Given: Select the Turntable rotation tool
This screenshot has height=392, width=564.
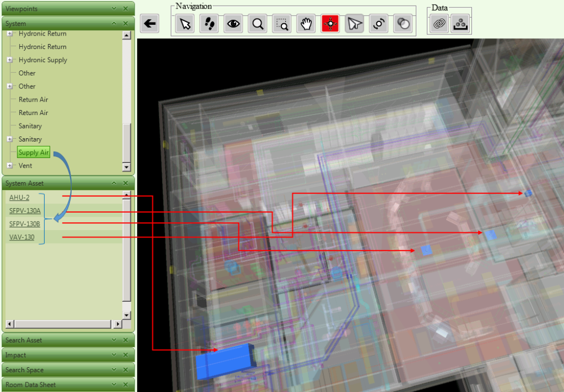Looking at the screenshot, I should tap(378, 24).
